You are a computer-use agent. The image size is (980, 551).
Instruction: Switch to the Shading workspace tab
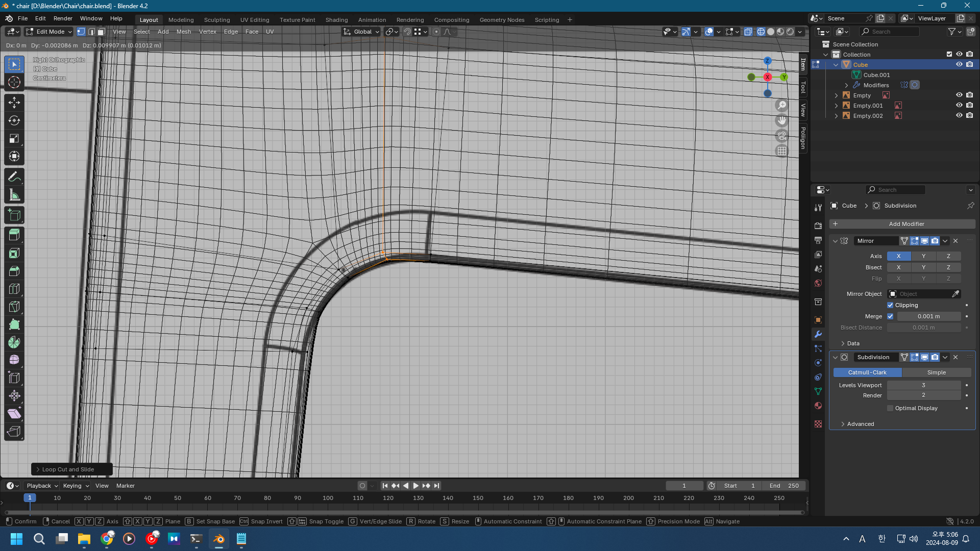[337, 20]
